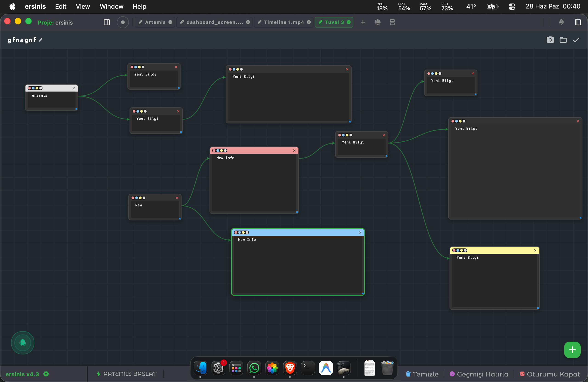Add a new node with green plus button
The width and height of the screenshot is (588, 382).
point(572,350)
